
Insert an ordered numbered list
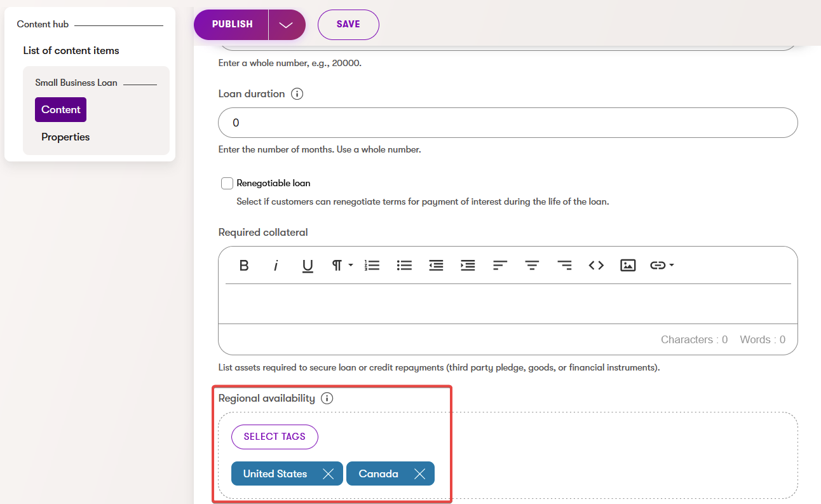point(372,266)
